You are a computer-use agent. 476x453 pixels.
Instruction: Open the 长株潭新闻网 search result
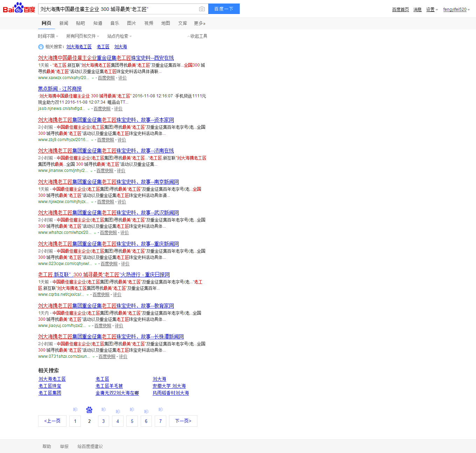pos(111,337)
